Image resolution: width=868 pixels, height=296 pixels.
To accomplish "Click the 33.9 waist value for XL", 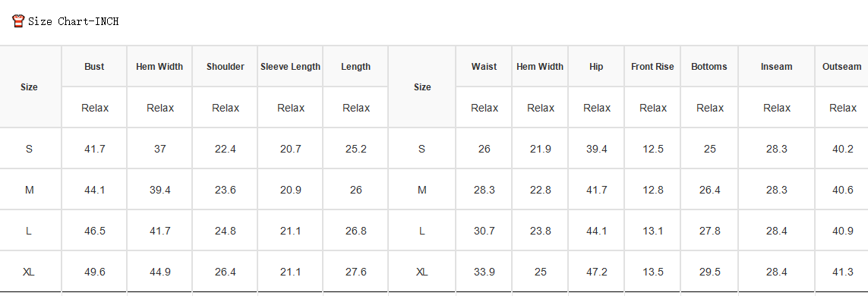I will click(x=485, y=272).
